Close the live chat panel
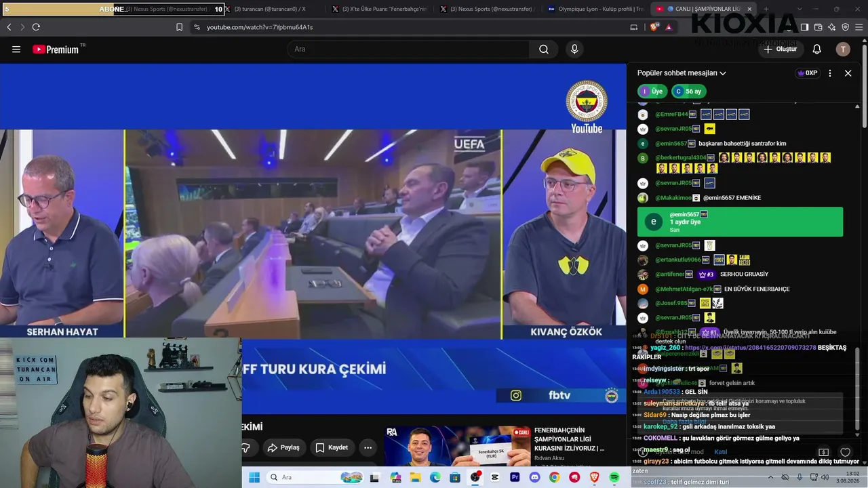The height and width of the screenshot is (488, 868). pos(848,73)
